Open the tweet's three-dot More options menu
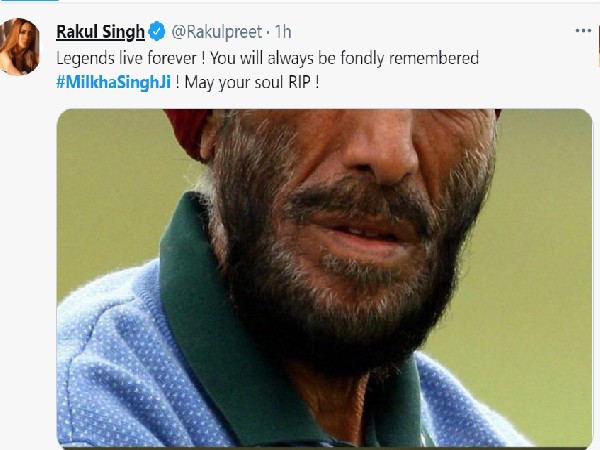 [583, 31]
